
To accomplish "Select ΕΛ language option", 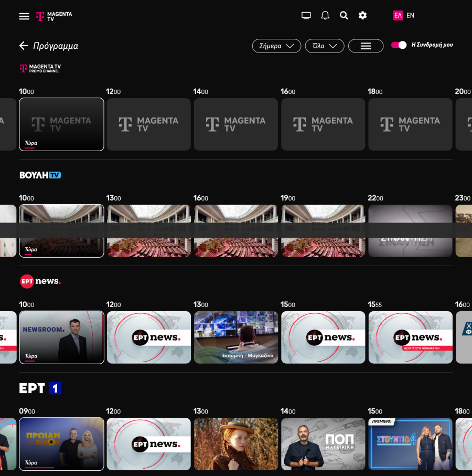I will 398,16.
